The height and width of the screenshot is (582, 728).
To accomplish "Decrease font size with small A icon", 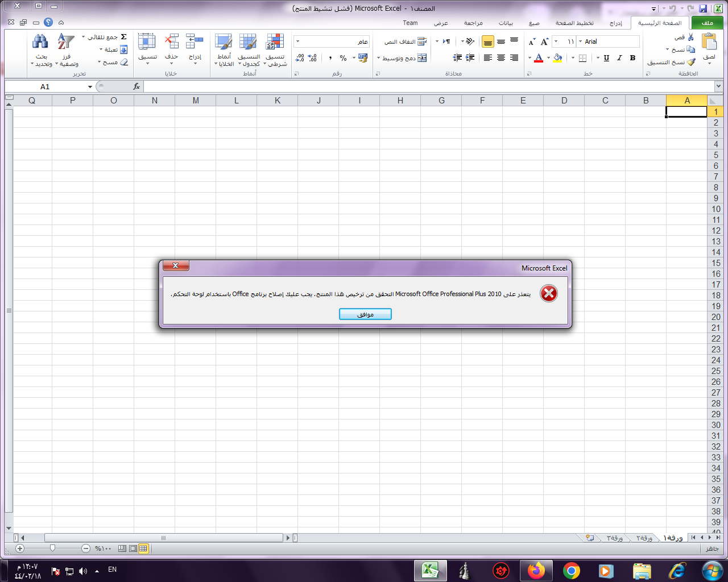I will (532, 42).
